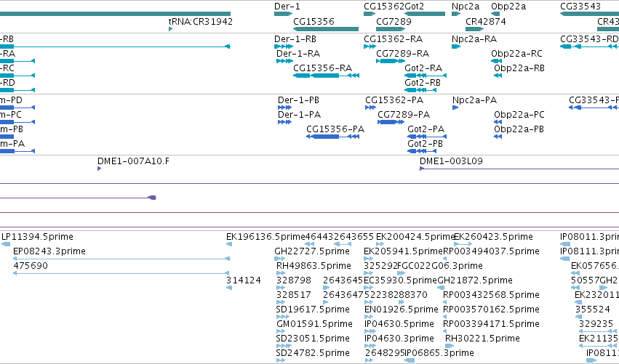Viewport: 619px width, 364px height.
Task: Select the RP003432568.5prime EST
Action: pyautogui.click(x=445, y=302)
